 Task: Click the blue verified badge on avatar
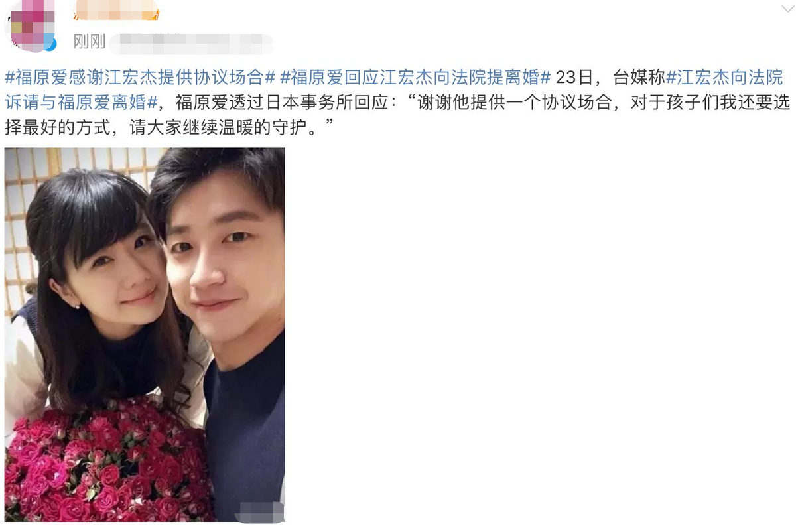[50, 44]
